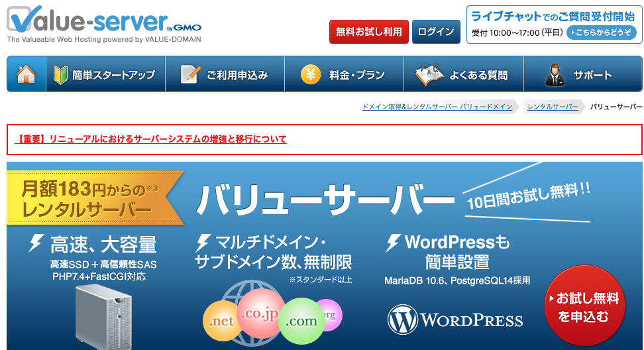Screen dimensions: 644x350
Task: Click the FAQ open book icon
Action: pos(429,74)
